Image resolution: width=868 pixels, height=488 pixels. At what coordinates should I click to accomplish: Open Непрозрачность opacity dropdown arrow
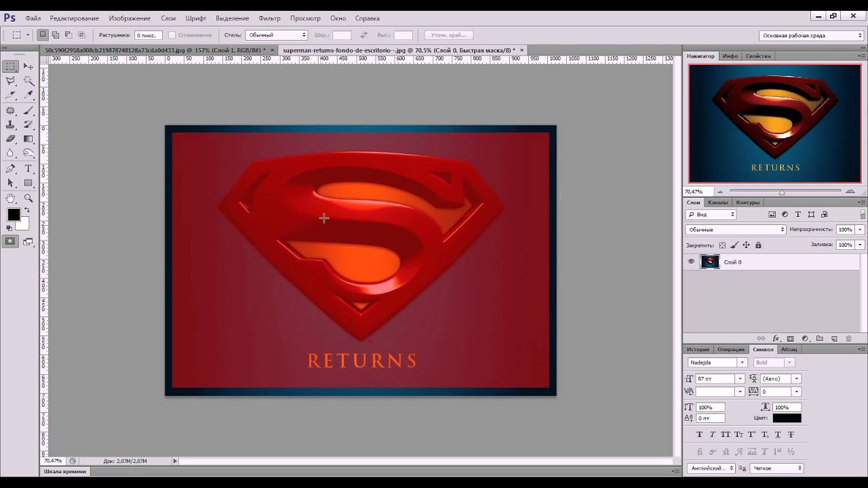(860, 230)
